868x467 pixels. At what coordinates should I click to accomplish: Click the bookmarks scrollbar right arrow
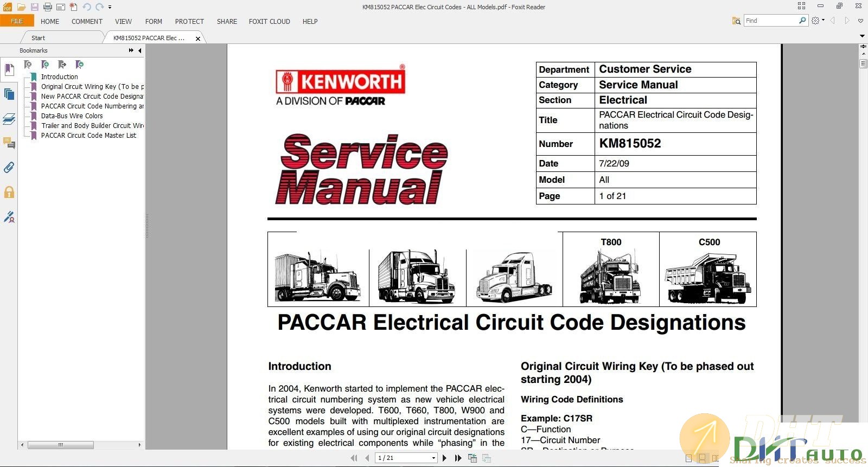[x=139, y=445]
